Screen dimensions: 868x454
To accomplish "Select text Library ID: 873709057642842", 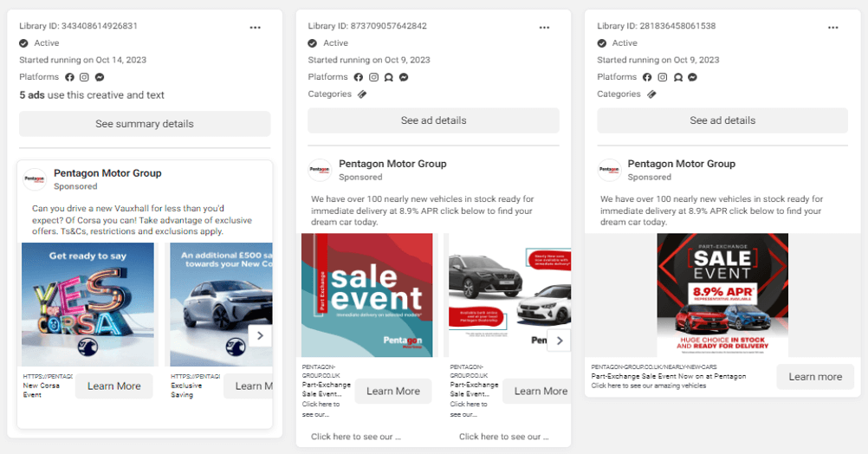I will pos(367,26).
